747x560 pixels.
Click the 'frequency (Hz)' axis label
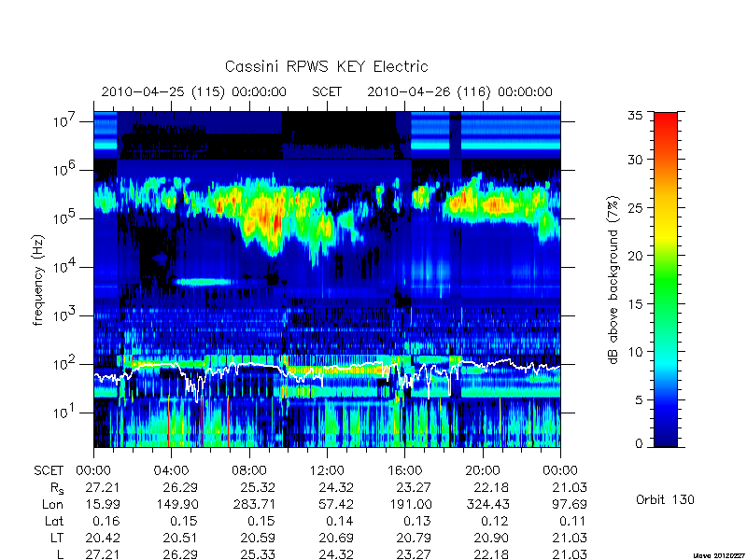point(38,280)
